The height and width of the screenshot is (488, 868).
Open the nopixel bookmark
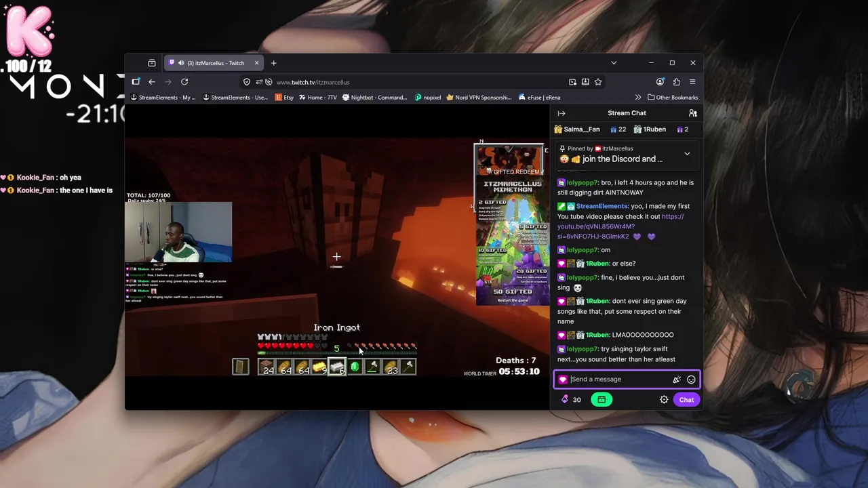428,98
